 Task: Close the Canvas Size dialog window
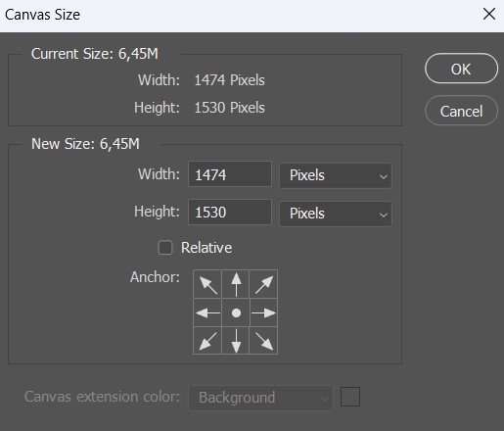[x=489, y=14]
